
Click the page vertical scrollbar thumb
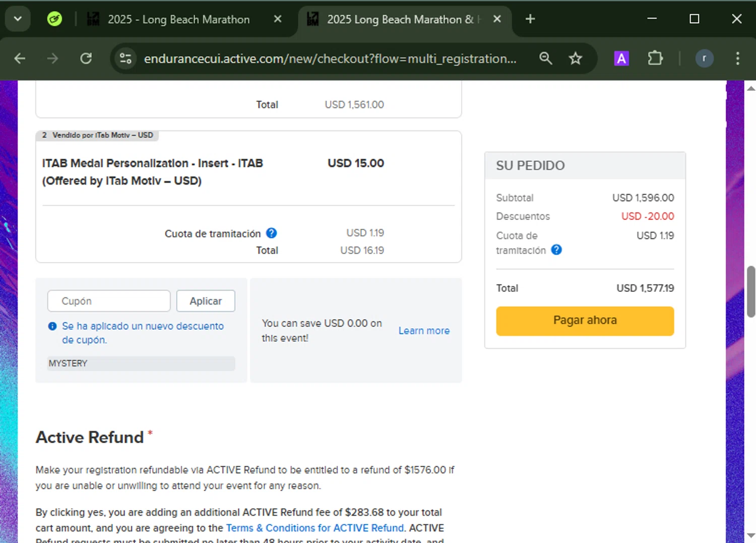pos(751,292)
